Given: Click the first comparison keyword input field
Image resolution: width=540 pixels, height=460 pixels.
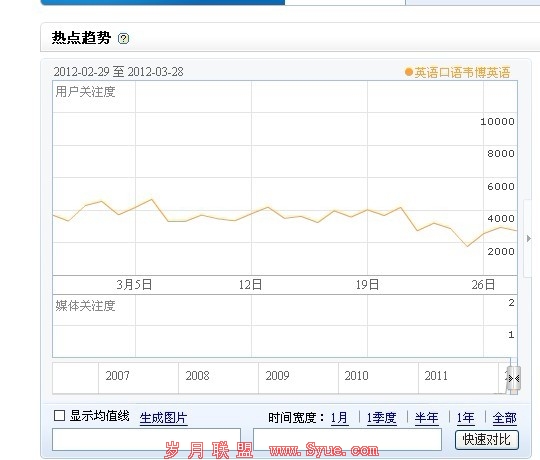Looking at the screenshot, I should (x=146, y=439).
